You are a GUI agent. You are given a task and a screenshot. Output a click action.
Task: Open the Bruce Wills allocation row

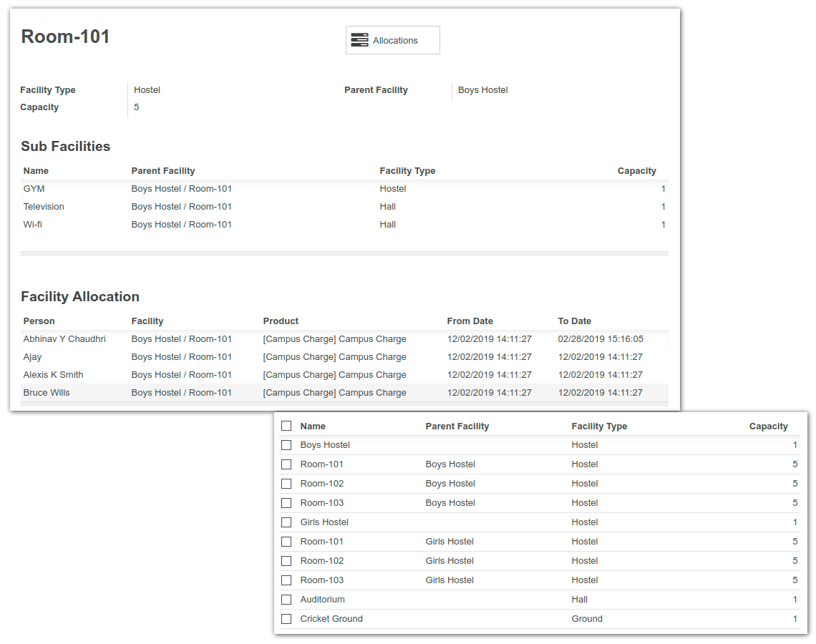point(47,393)
